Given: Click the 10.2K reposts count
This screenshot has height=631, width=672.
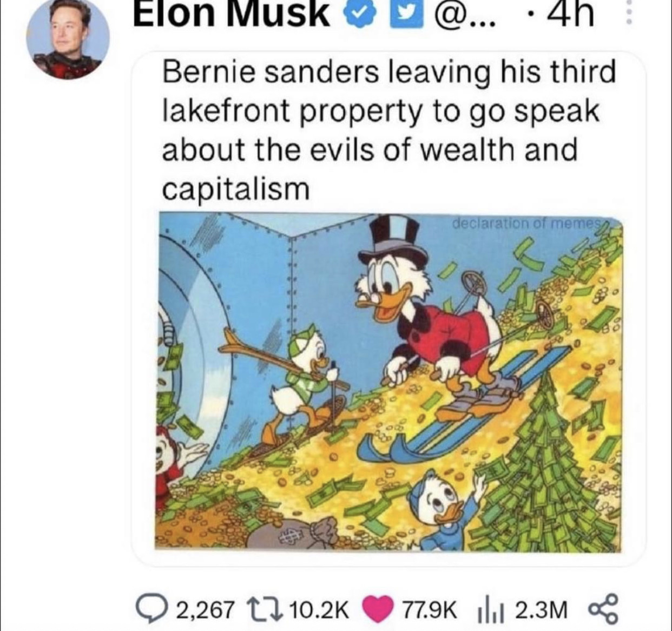Looking at the screenshot, I should click(319, 610).
